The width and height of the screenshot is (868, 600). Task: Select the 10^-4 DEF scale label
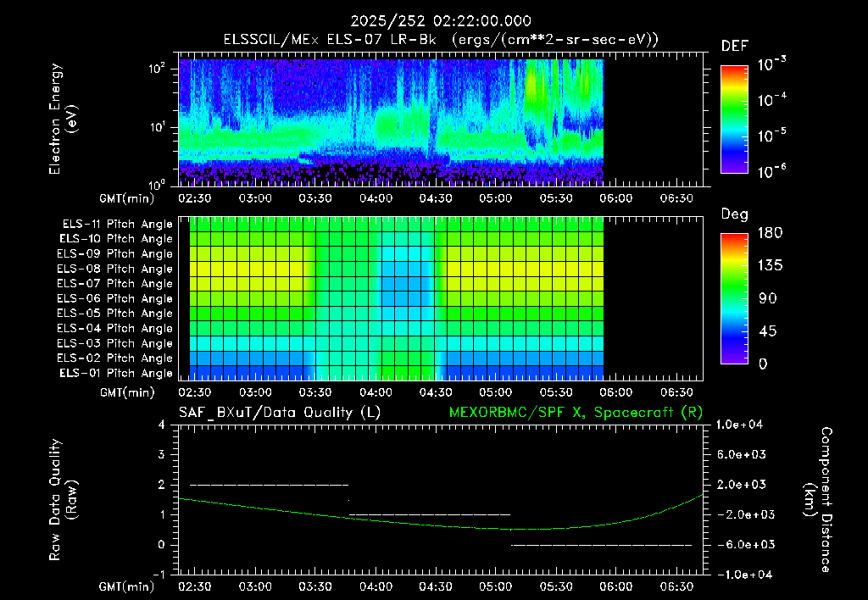click(771, 100)
